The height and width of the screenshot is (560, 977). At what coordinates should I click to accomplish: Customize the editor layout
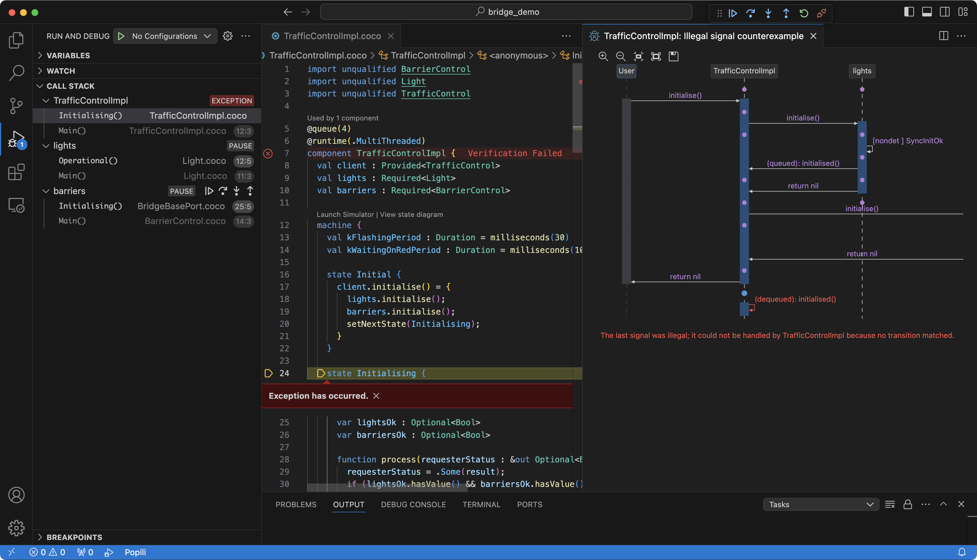[x=963, y=12]
